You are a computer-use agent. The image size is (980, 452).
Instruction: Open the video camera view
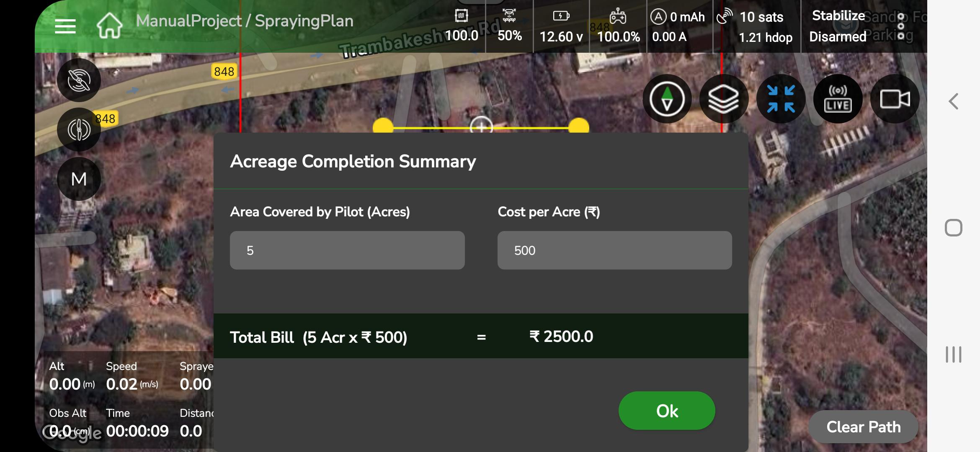[x=895, y=99]
